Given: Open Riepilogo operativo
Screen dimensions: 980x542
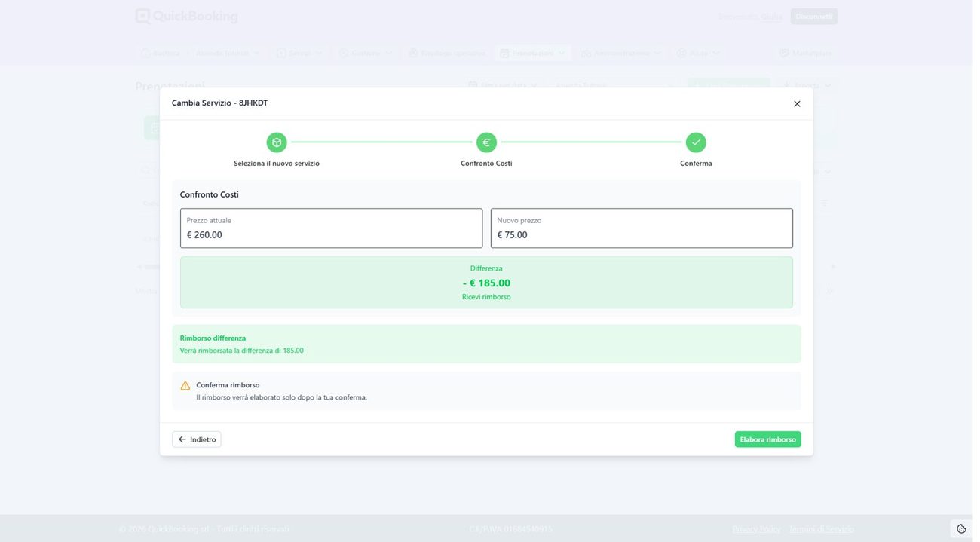Looking at the screenshot, I should (x=447, y=54).
